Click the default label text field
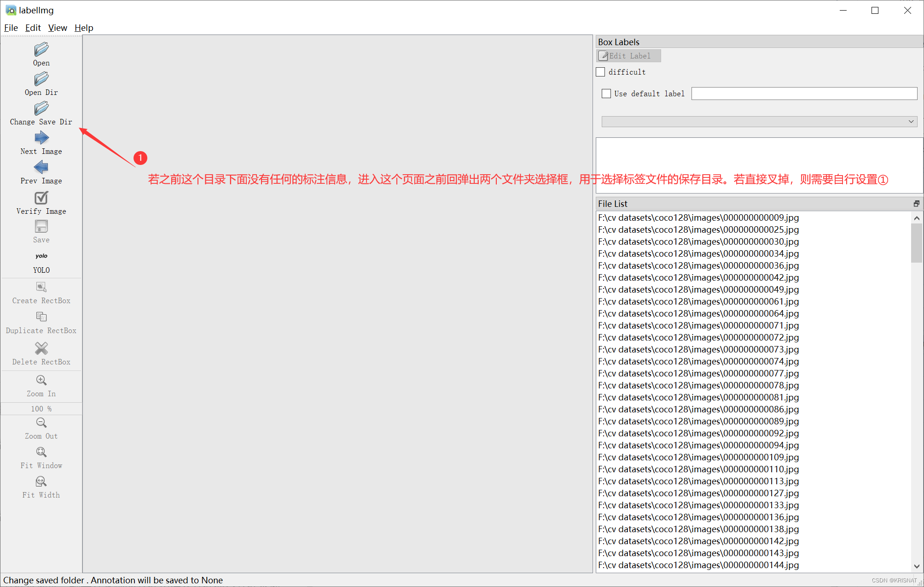The width and height of the screenshot is (924, 587). pyautogui.click(x=804, y=94)
